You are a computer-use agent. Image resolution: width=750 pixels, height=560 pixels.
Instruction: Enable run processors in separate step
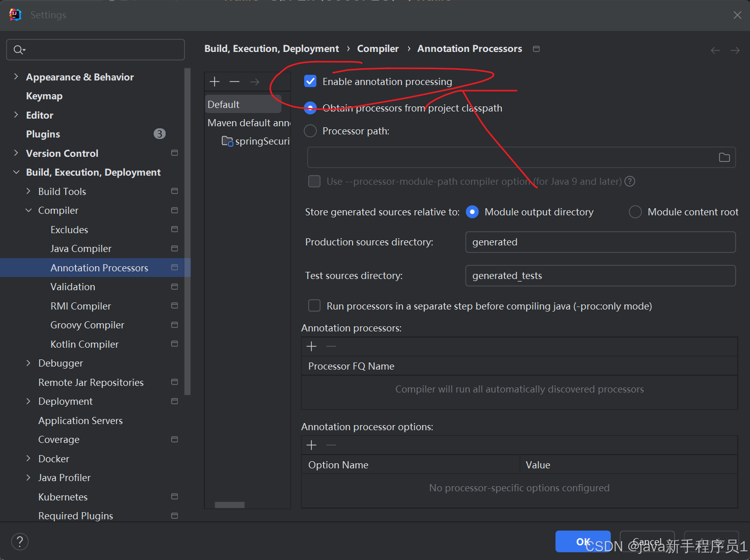314,305
